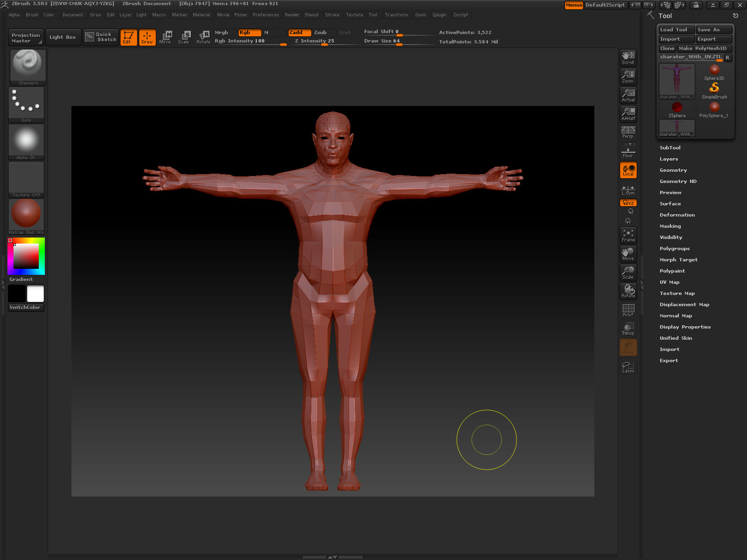Toggle Local symmetry button
747x560 pixels.
[628, 170]
